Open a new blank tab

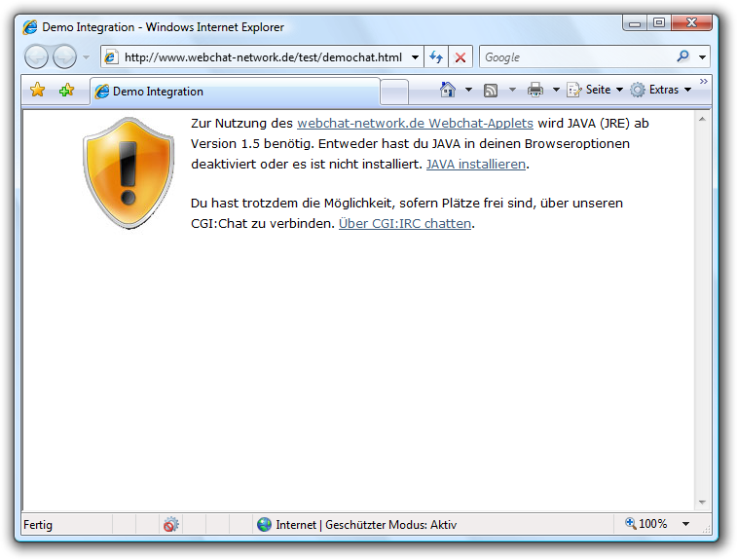[x=394, y=92]
